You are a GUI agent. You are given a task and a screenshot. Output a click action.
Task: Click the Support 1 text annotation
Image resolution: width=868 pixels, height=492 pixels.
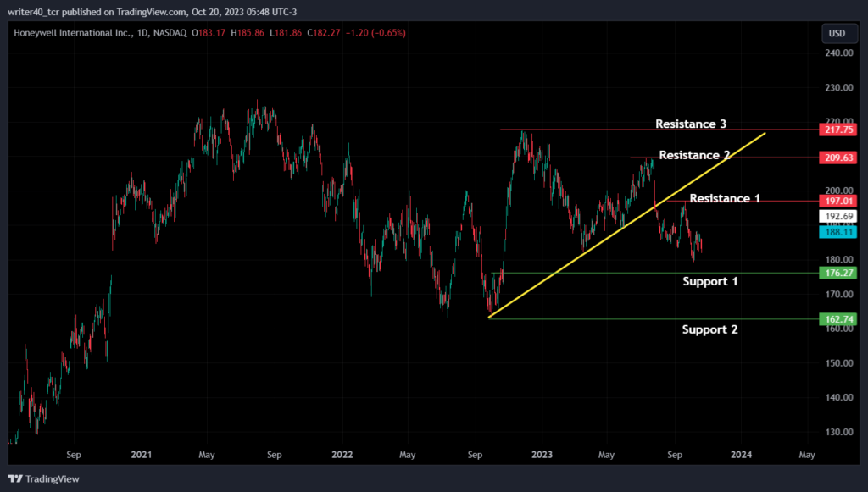710,281
